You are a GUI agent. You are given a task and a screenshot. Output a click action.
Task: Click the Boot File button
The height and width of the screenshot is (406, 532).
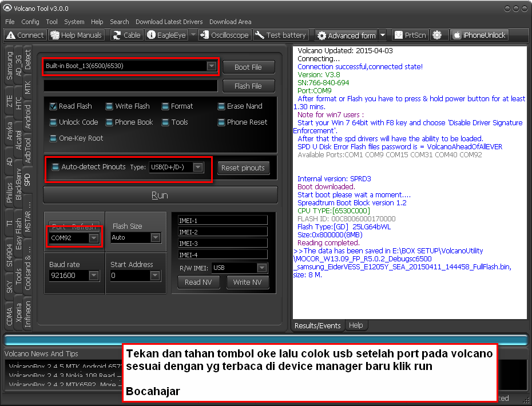(248, 67)
